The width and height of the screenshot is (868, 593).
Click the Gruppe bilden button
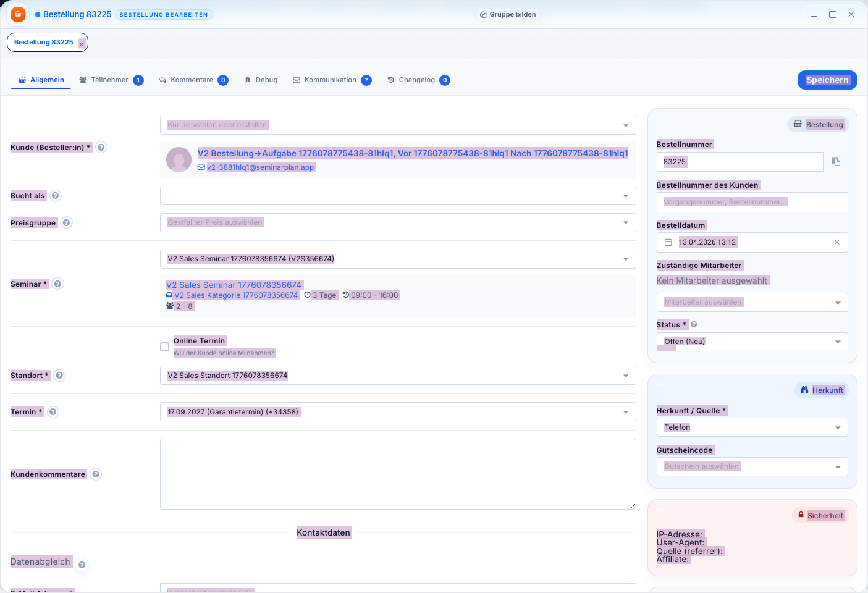[x=508, y=14]
